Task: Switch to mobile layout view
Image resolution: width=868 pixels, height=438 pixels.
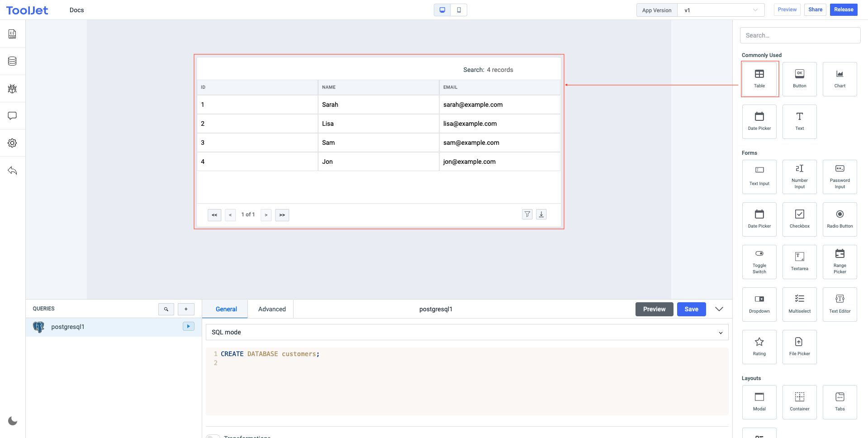Action: point(459,10)
